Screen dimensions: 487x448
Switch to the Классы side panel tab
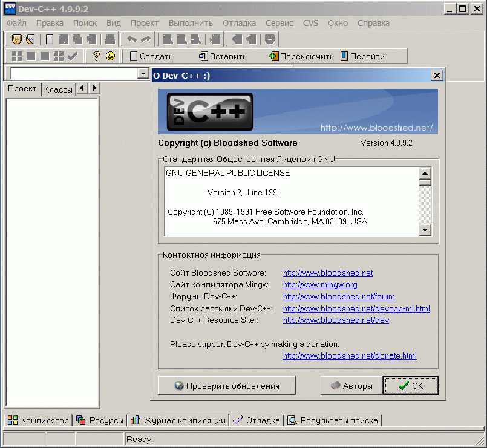coord(58,89)
